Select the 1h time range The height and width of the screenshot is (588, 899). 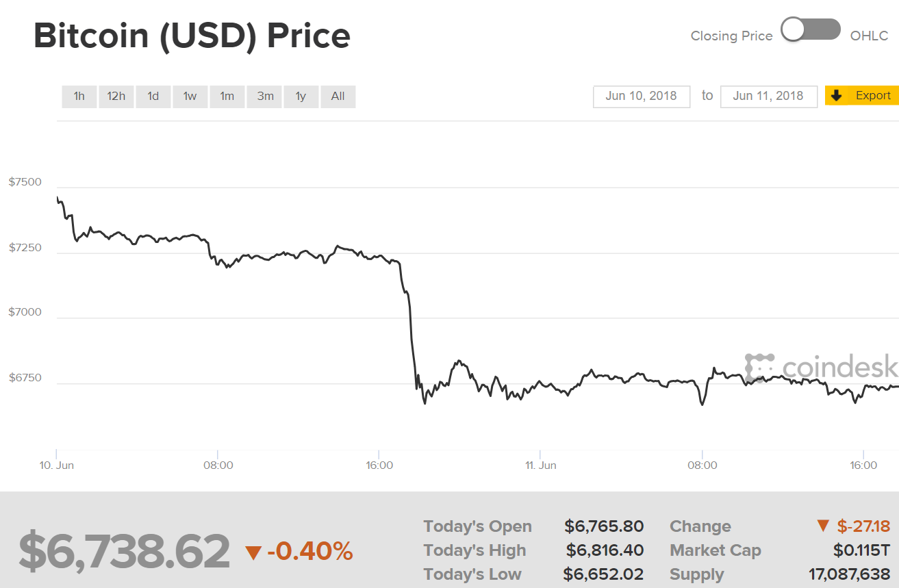coord(79,97)
